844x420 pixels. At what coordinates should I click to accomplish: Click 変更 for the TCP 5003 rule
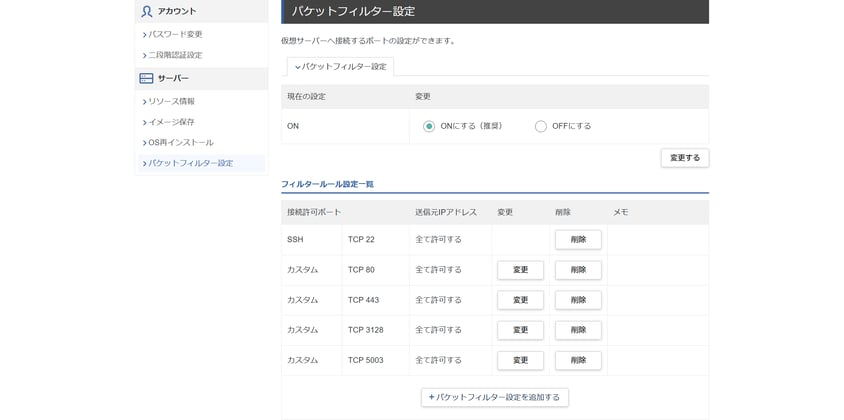520,360
